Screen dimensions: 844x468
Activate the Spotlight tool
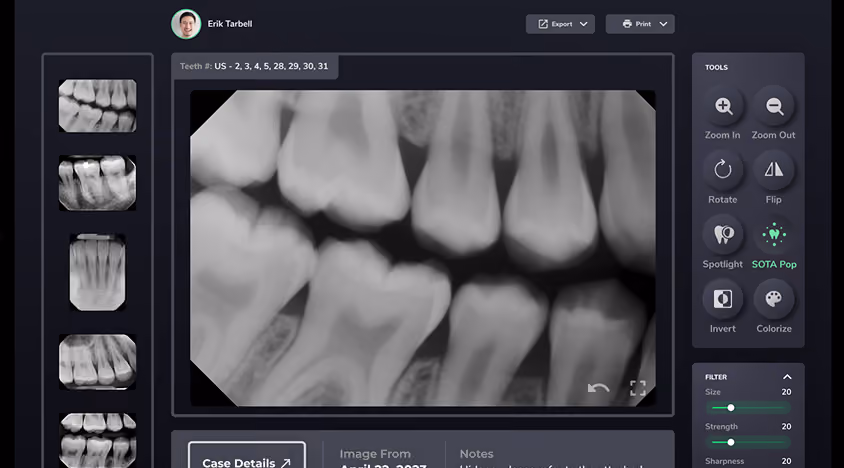coord(723,235)
